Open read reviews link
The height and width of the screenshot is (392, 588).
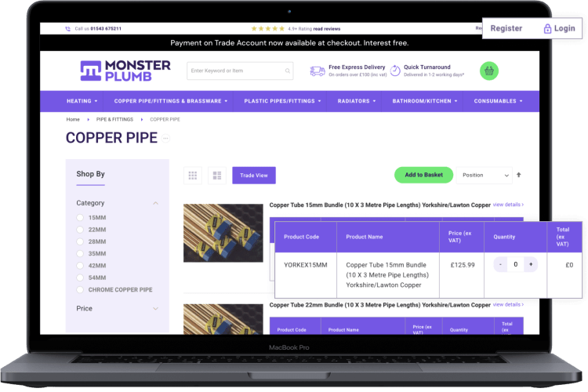tap(327, 29)
